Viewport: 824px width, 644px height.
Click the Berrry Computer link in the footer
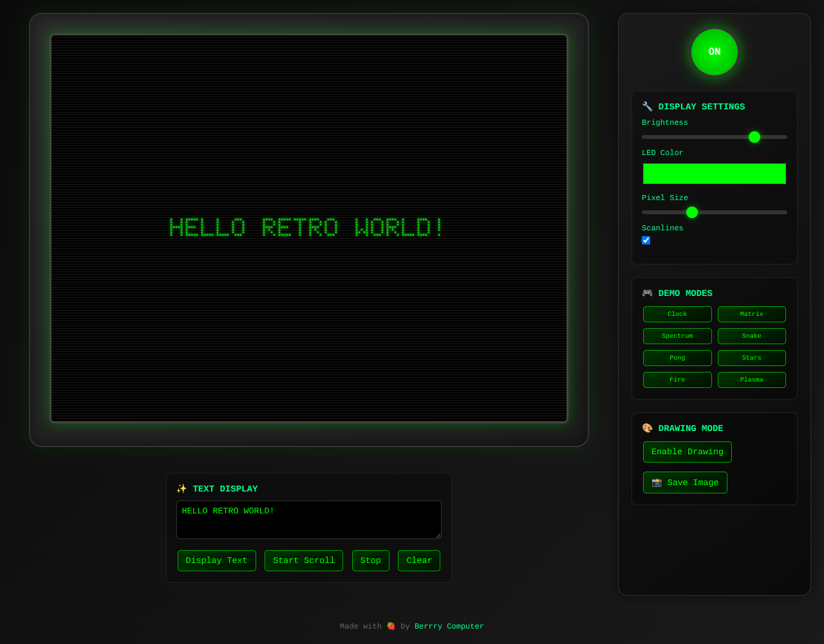(x=449, y=626)
